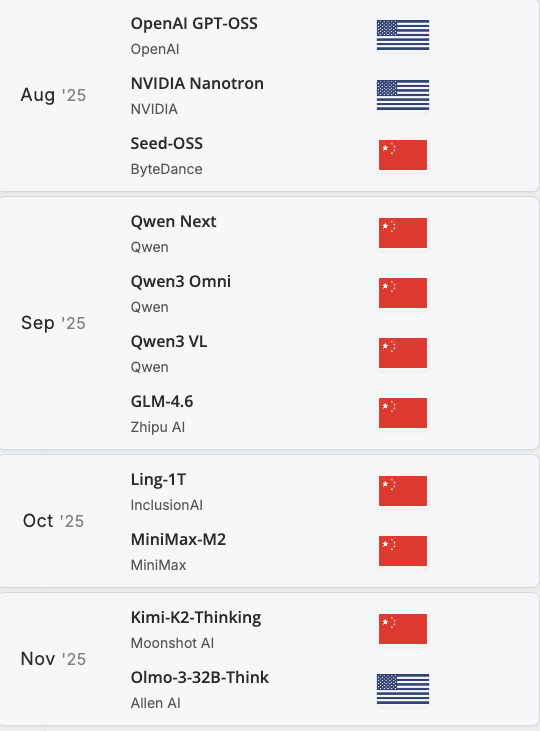The width and height of the screenshot is (540, 731).
Task: Select the Kimi-K2-Thinking model name
Action: point(196,617)
